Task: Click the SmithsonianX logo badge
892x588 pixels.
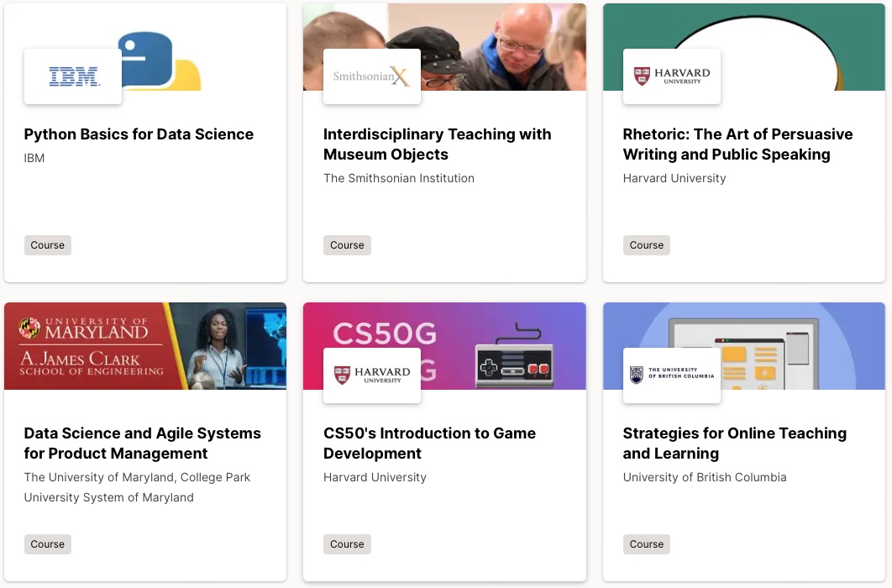Action: pos(372,76)
